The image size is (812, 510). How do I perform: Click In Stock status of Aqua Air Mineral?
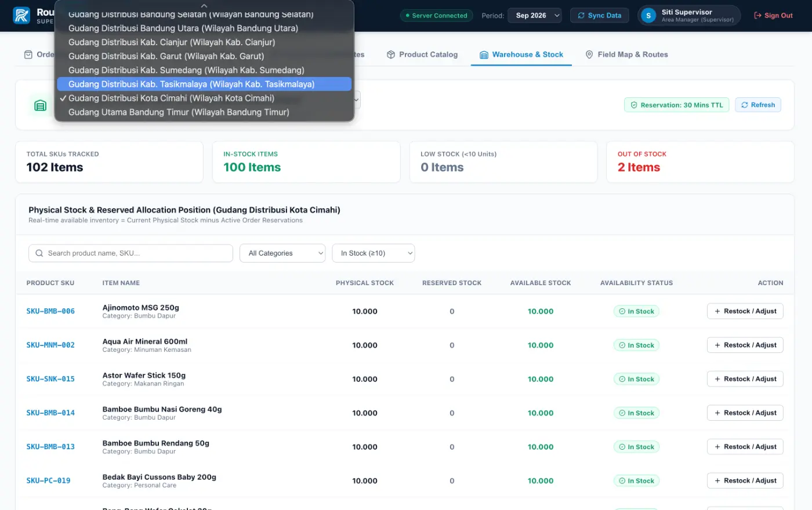pyautogui.click(x=636, y=345)
